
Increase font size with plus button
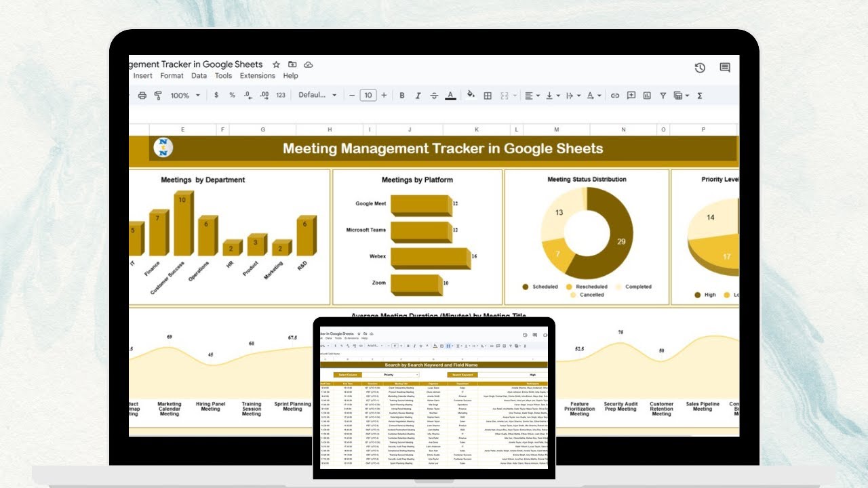coord(384,96)
